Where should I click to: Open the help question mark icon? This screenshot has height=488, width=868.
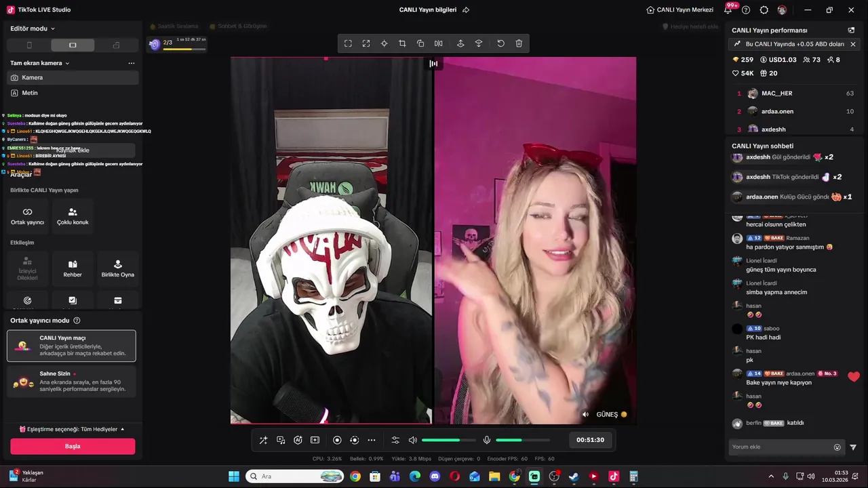(746, 10)
